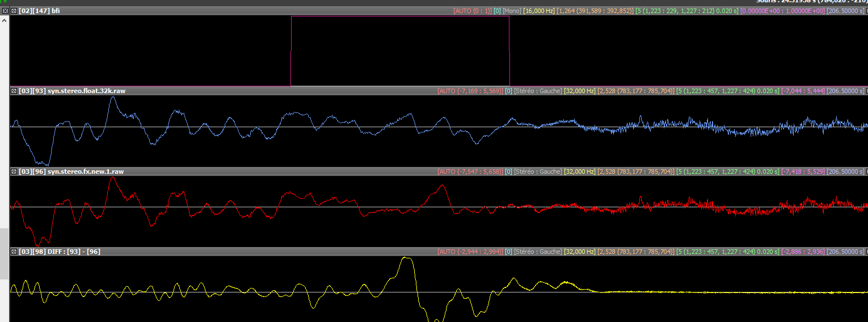Screen dimensions: 868x322
Task: Click the right-edge icon on the bfi header
Action: click(x=865, y=11)
